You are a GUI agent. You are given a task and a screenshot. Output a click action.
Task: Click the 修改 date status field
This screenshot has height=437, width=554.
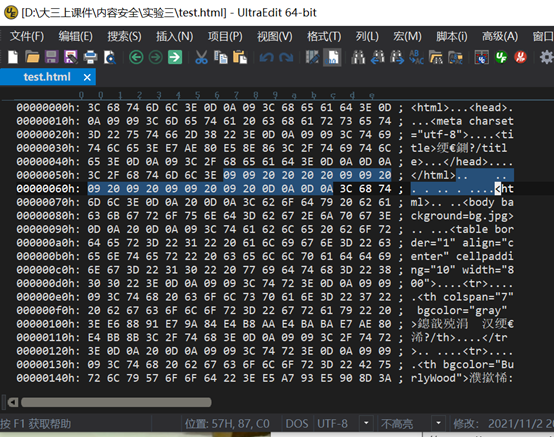click(x=503, y=423)
